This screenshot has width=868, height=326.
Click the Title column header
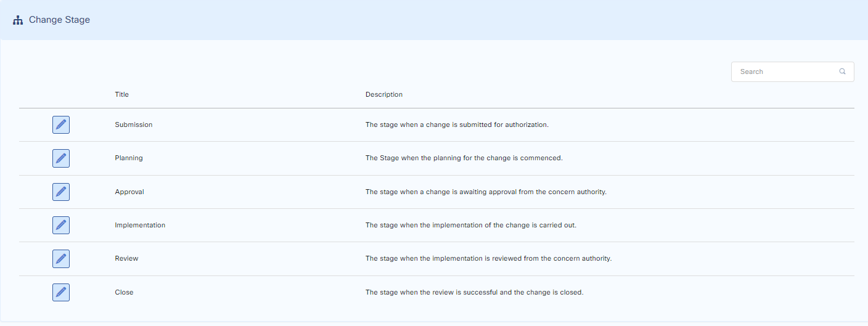point(121,94)
